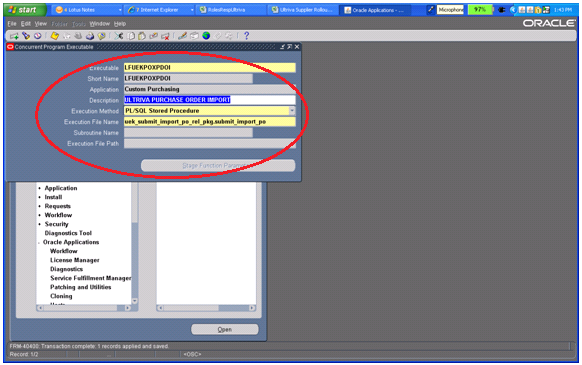Click the Save diskette icon in toolbar
582x365 pixels.
tap(55, 36)
